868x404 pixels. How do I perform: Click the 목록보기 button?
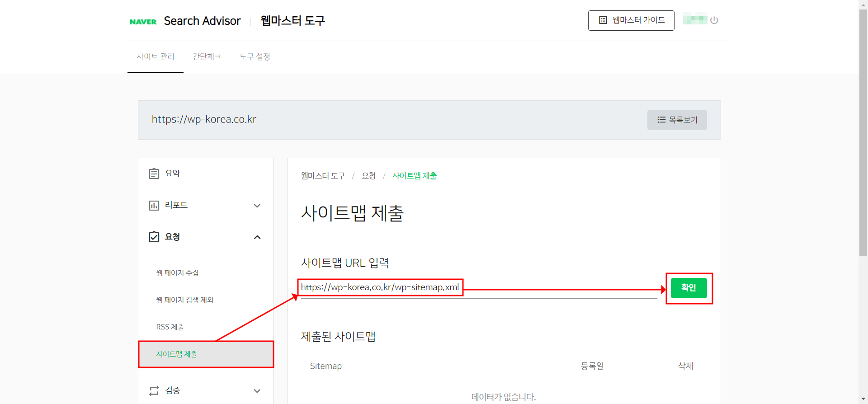click(x=677, y=120)
